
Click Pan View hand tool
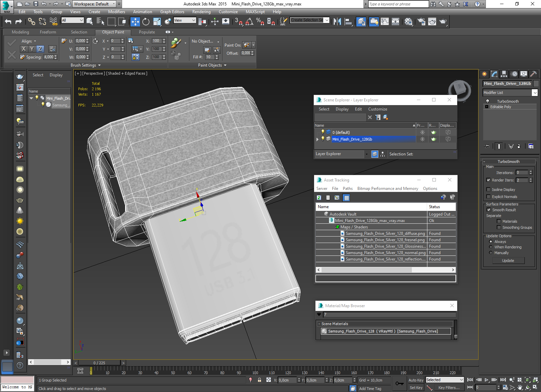520,388
